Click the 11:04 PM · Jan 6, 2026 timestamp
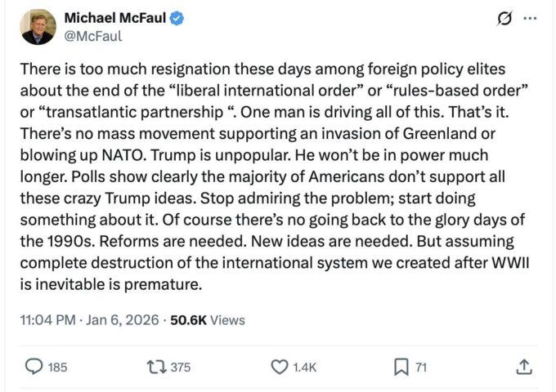Image resolution: width=556 pixels, height=392 pixels. tap(90, 320)
